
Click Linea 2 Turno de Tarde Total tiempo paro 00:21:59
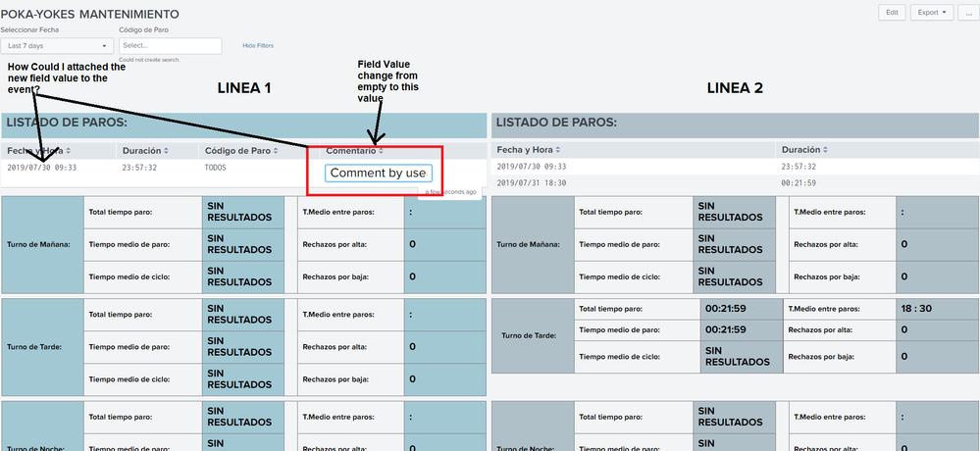coord(726,309)
